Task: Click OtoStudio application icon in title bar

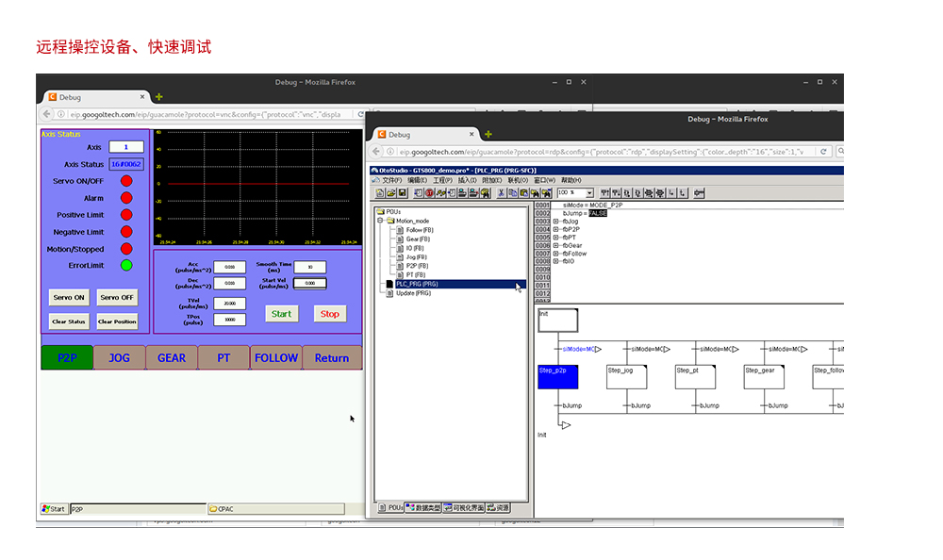Action: (x=374, y=171)
